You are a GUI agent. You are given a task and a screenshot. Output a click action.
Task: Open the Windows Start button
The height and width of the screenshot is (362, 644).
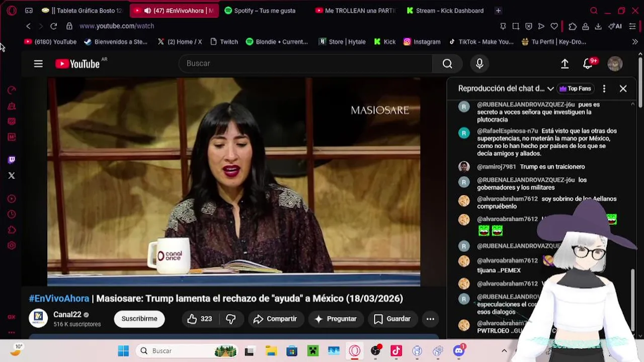(123, 351)
